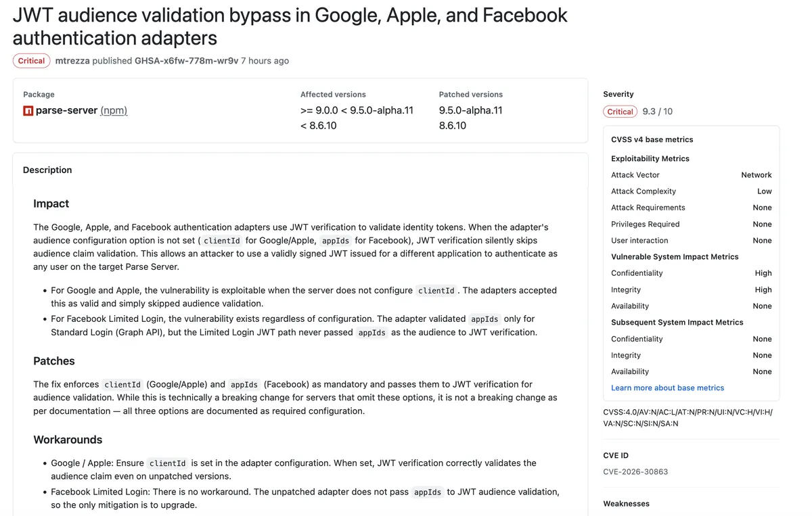812x516 pixels.
Task: Click the Description section header
Action: pyautogui.click(x=47, y=170)
